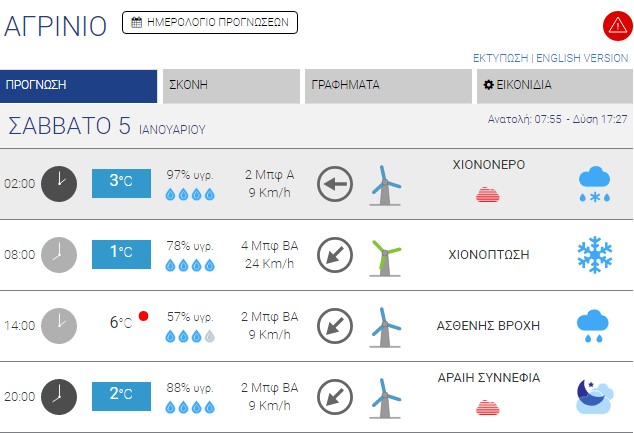Open the ΣΚΟΝΗ tab

point(231,85)
